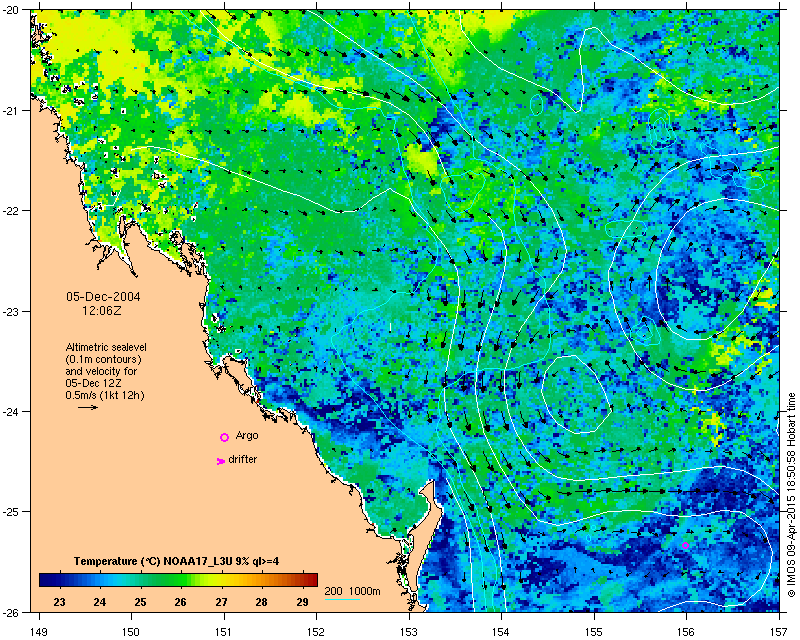The width and height of the screenshot is (800, 640).
Task: Click the longitude axis label 153
Action: 409,632
